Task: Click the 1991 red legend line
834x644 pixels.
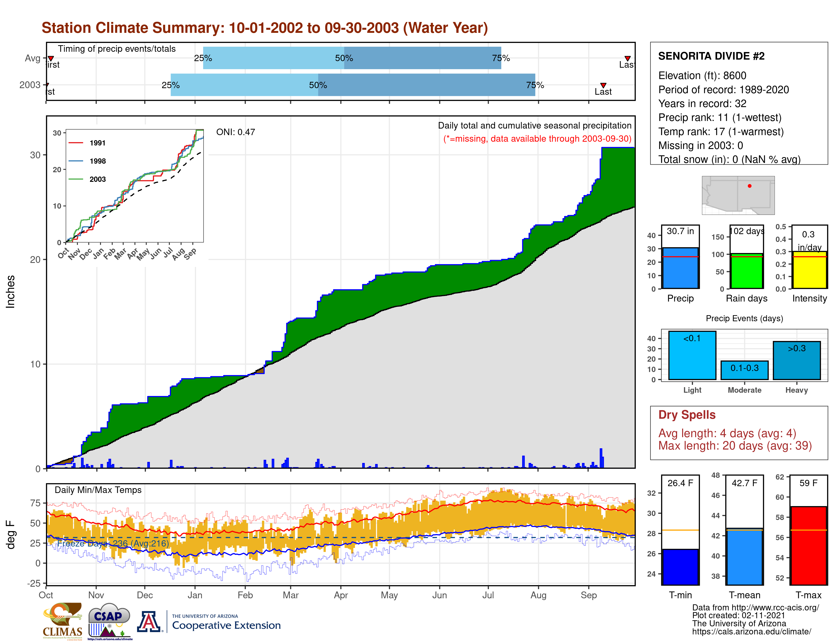Action: (x=76, y=143)
